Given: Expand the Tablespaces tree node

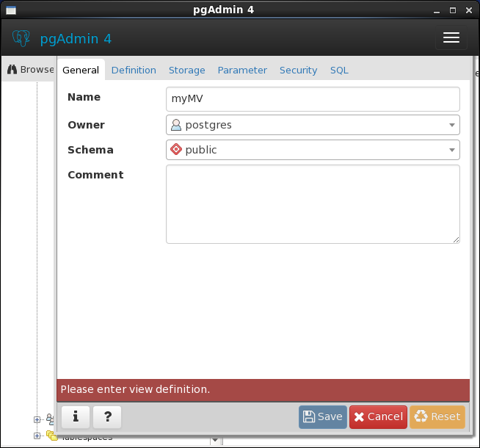Looking at the screenshot, I should pos(37,436).
